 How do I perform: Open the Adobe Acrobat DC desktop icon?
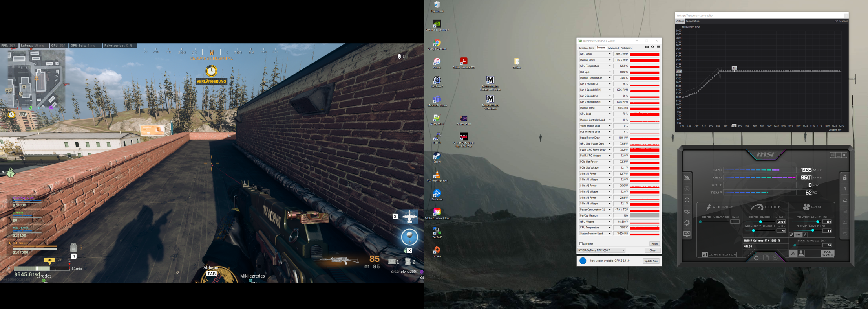coord(464,63)
